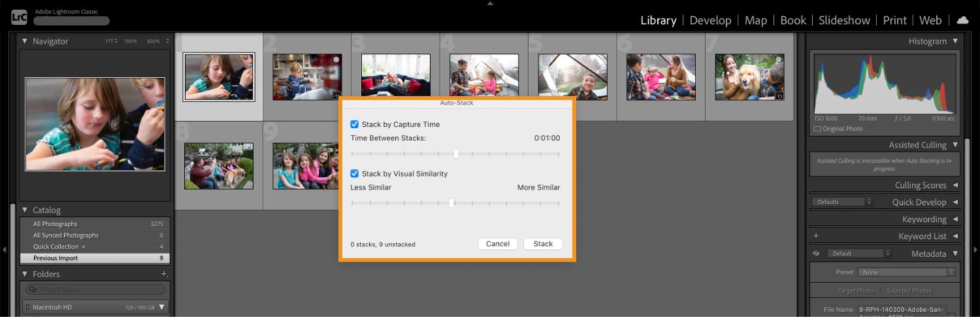The height and width of the screenshot is (317, 980).
Task: Select thumbnail 5 of smiling boy
Action: point(572,76)
